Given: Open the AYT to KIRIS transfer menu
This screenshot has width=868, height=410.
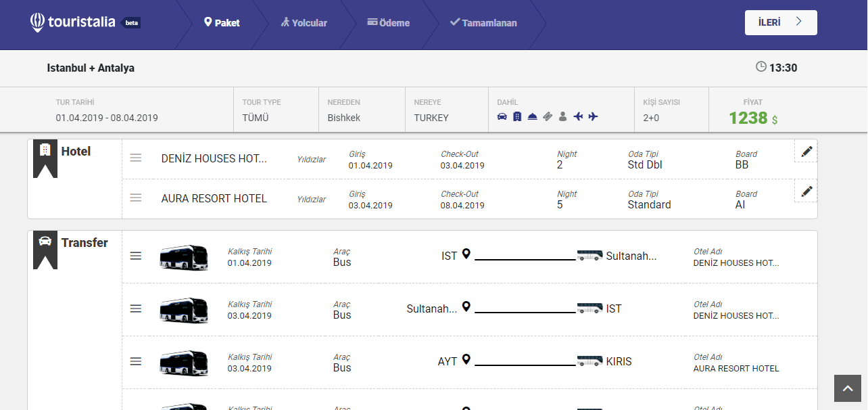Looking at the screenshot, I should point(136,361).
